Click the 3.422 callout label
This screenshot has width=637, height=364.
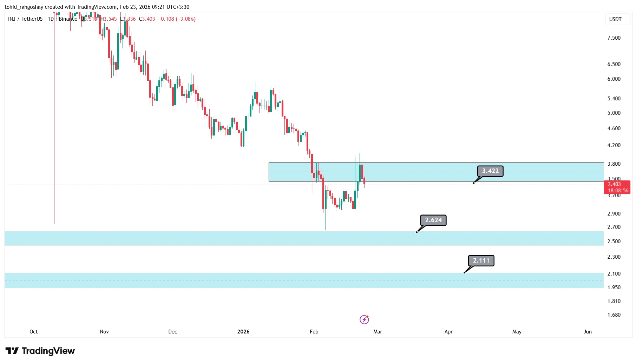pos(490,171)
